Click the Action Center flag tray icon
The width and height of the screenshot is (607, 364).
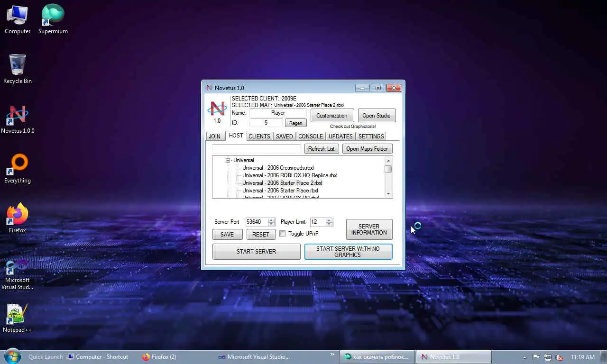(536, 357)
